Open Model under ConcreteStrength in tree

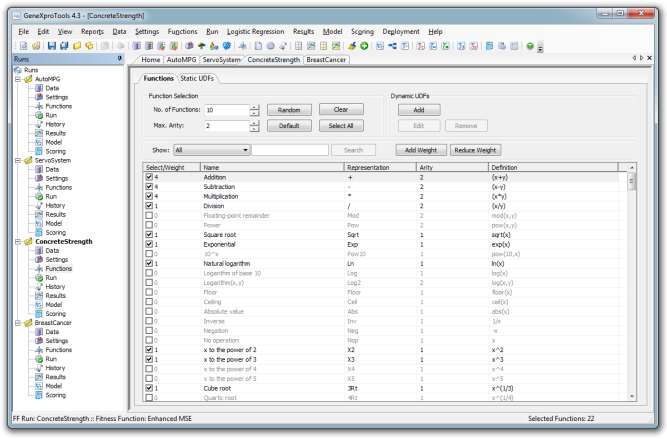[54, 305]
